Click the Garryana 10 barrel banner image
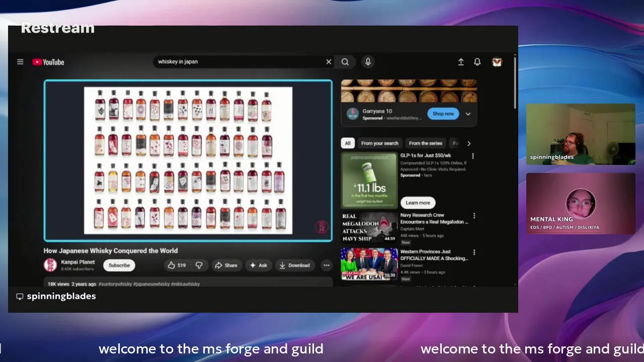Viewport: 644px width, 362px height. tap(409, 91)
